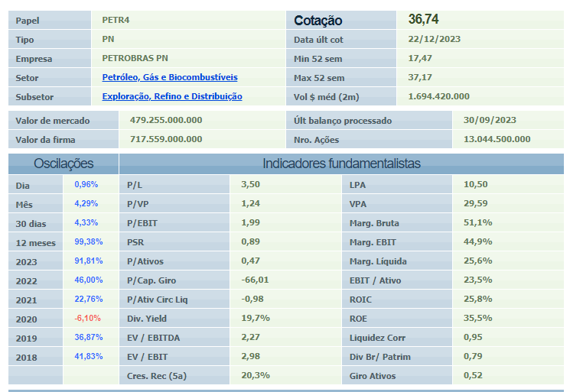This screenshot has height=392, width=570.
Task: Open the Petróleo, Gás e Biocombustíveis sector link
Action: (170, 77)
